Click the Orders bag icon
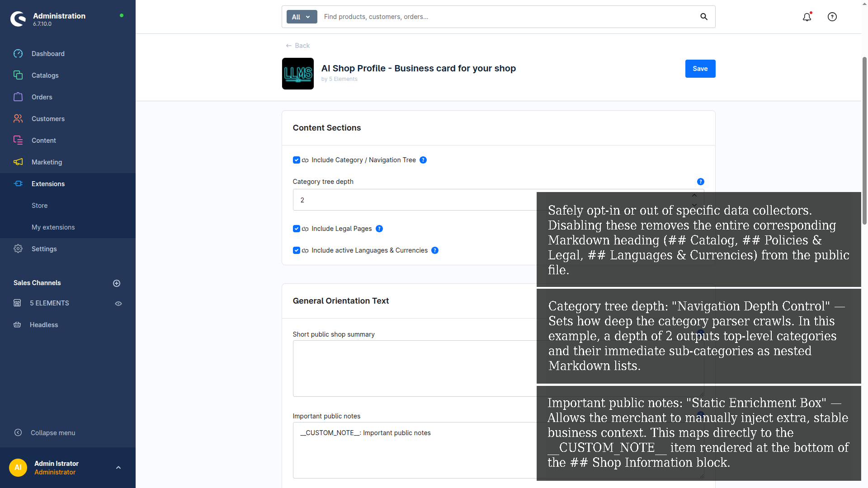Screen dimensions: 868x488 click(x=18, y=97)
